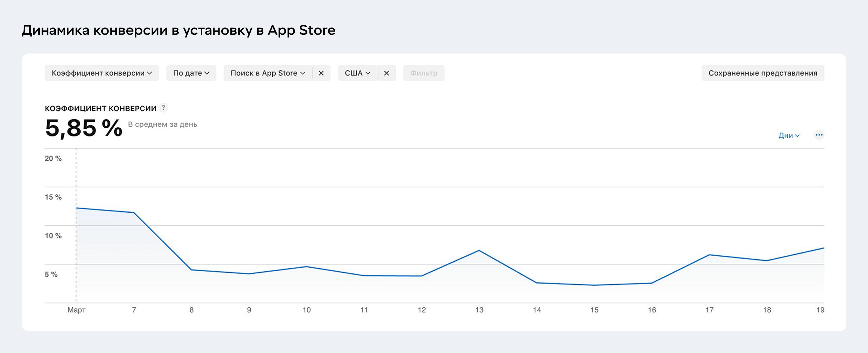Open the three-dot more options menu
The image size is (868, 353).
point(819,135)
